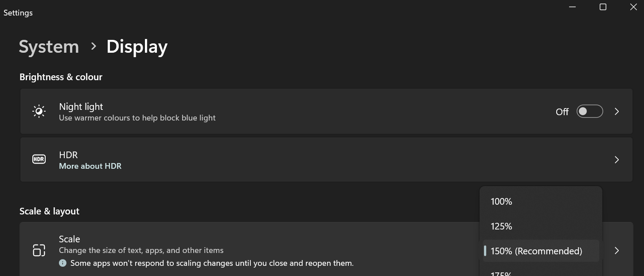The image size is (644, 276).
Task: Select the partially visible 175% option
Action: 541,272
